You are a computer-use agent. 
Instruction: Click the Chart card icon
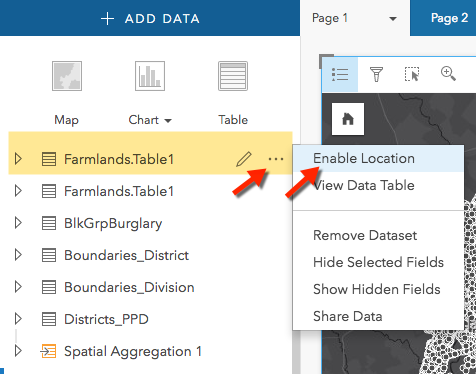[x=150, y=76]
